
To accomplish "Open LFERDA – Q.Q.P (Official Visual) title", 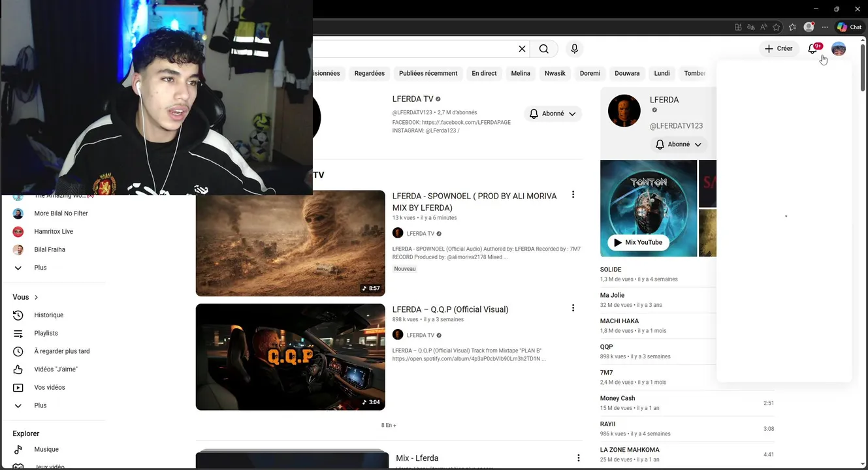I will [x=451, y=309].
